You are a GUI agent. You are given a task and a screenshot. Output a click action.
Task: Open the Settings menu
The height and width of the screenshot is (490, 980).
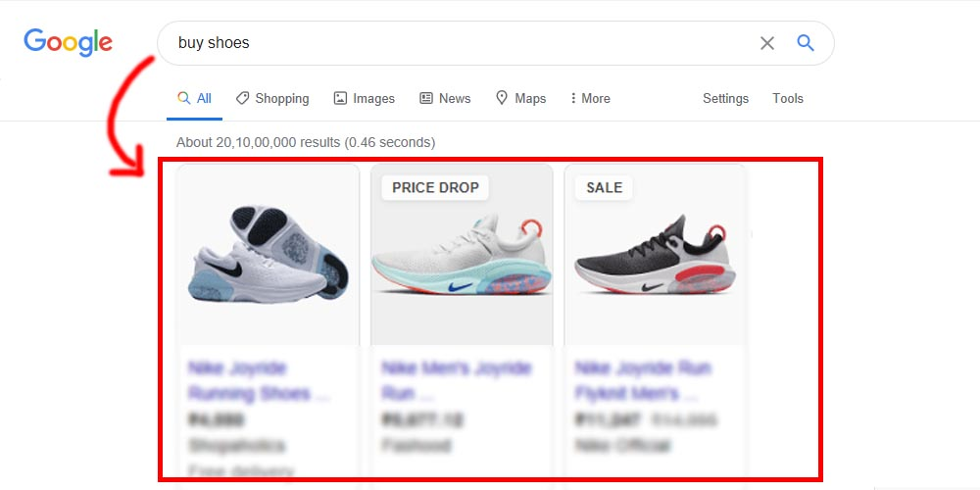725,98
